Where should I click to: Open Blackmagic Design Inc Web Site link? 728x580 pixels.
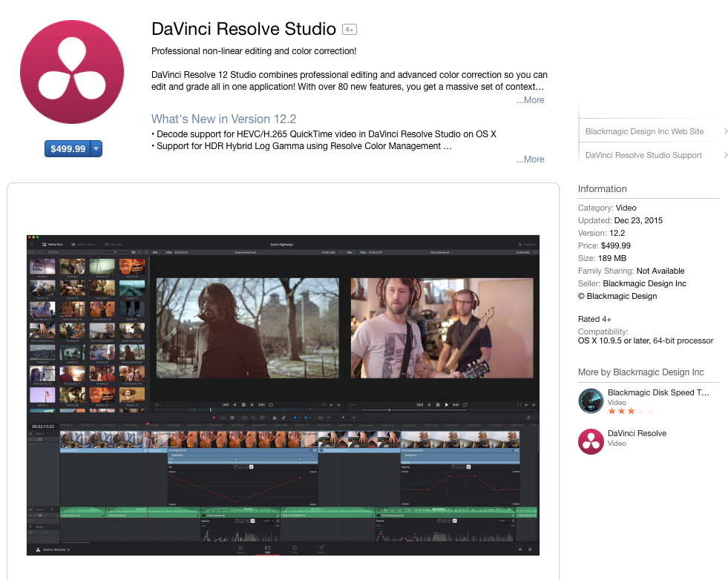(x=644, y=131)
